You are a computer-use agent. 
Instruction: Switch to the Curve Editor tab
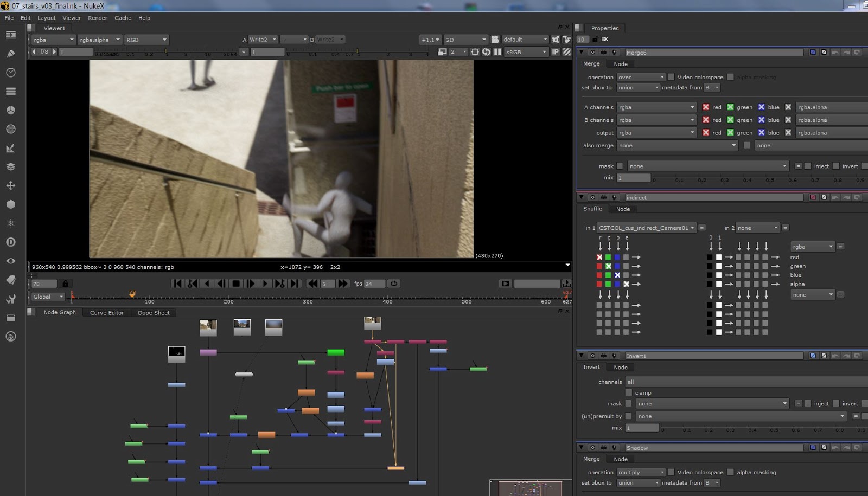(x=106, y=313)
